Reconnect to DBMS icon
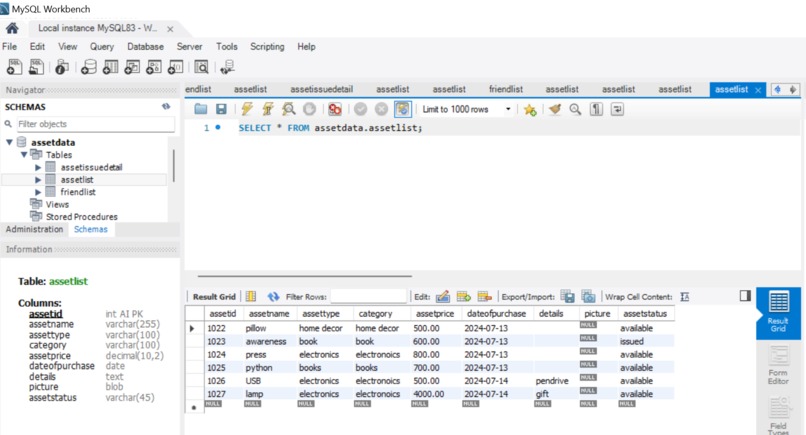This screenshot has height=435, width=806. click(227, 67)
